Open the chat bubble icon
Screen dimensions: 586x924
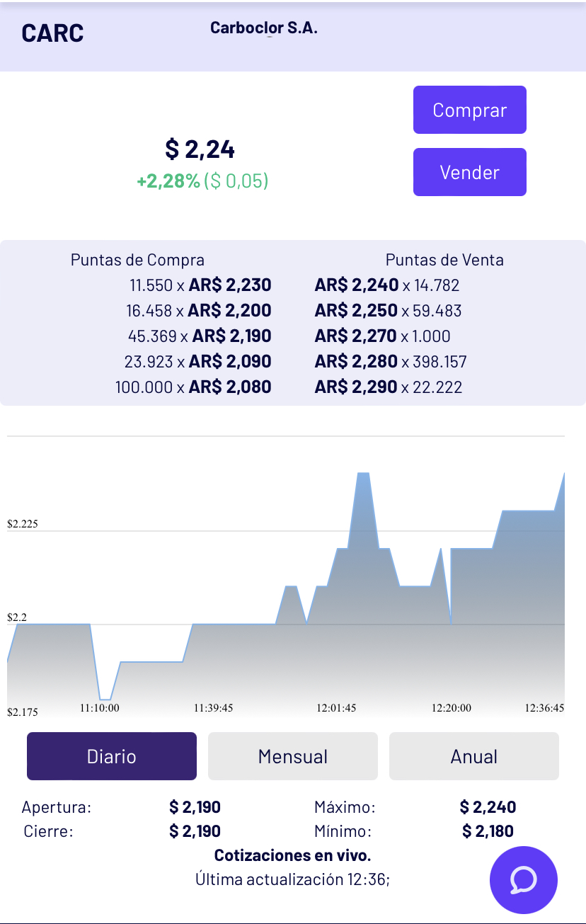coord(524,879)
